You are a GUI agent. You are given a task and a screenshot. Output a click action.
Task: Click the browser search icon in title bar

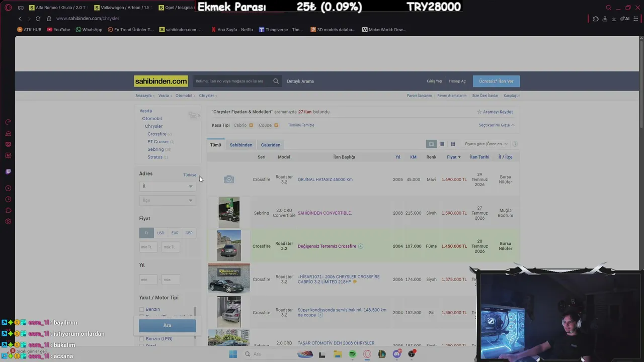coord(608,8)
